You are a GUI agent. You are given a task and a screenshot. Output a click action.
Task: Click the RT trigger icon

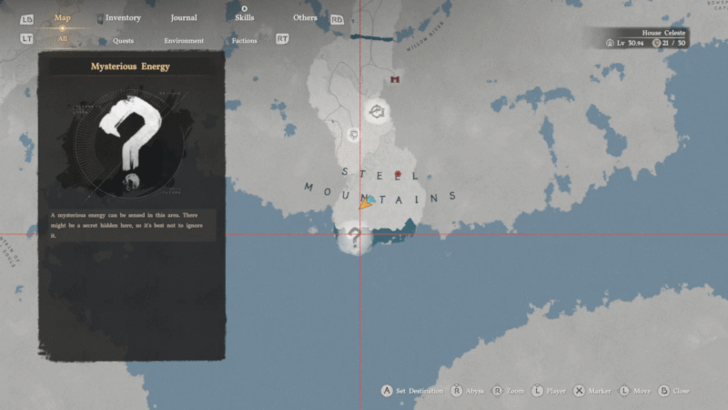tap(282, 39)
